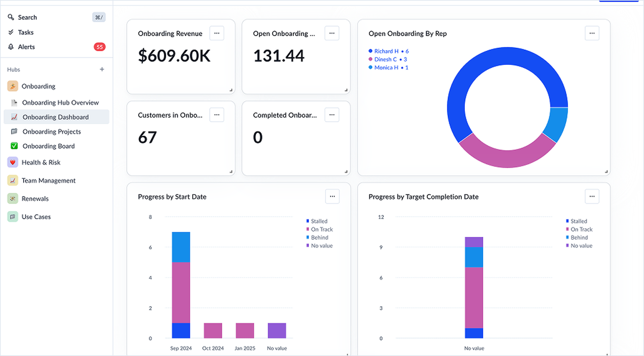Add a new hub with the plus icon
Image resolution: width=644 pixels, height=356 pixels.
click(102, 69)
